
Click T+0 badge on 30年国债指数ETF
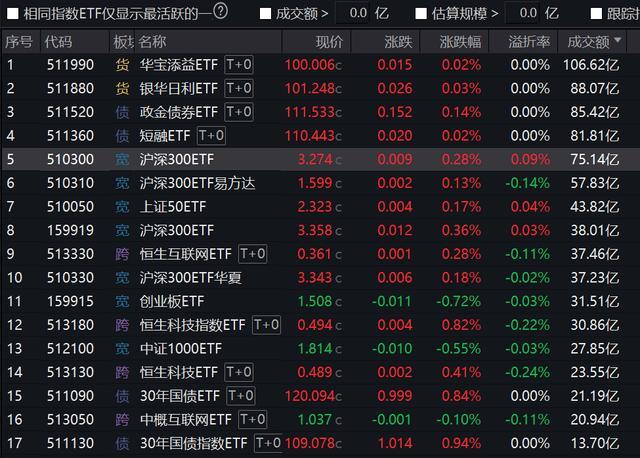[268, 443]
